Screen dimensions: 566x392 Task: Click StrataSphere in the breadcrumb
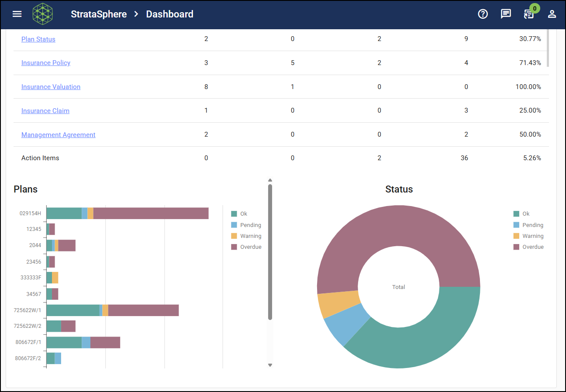[99, 14]
